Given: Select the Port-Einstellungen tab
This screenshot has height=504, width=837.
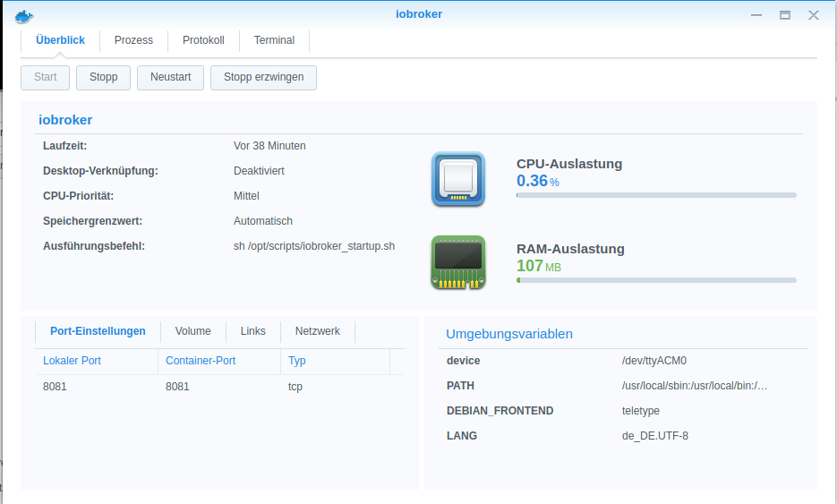Looking at the screenshot, I should 98,331.
